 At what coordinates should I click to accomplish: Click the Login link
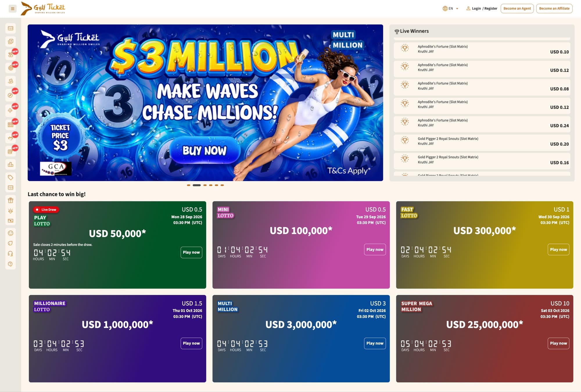pyautogui.click(x=476, y=8)
